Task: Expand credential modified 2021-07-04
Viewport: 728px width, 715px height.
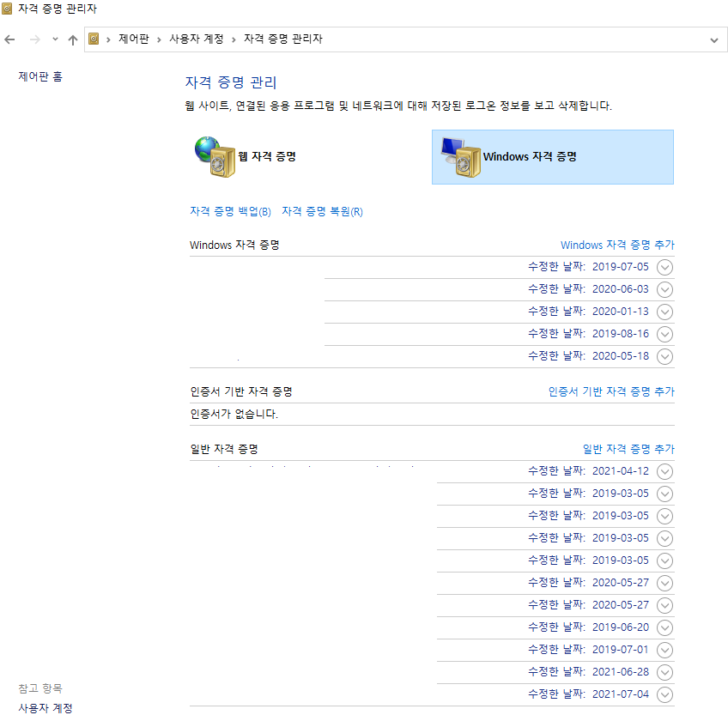Action: [x=664, y=694]
